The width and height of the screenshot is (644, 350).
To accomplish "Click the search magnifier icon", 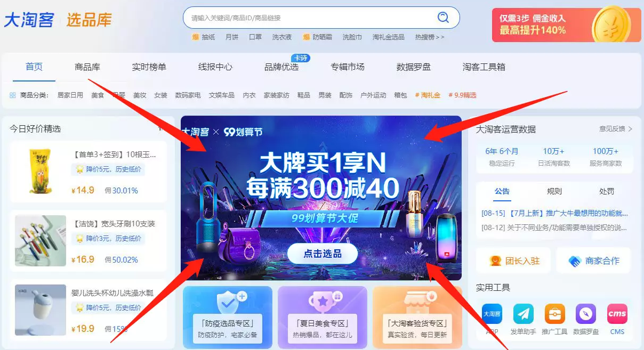I will click(443, 18).
